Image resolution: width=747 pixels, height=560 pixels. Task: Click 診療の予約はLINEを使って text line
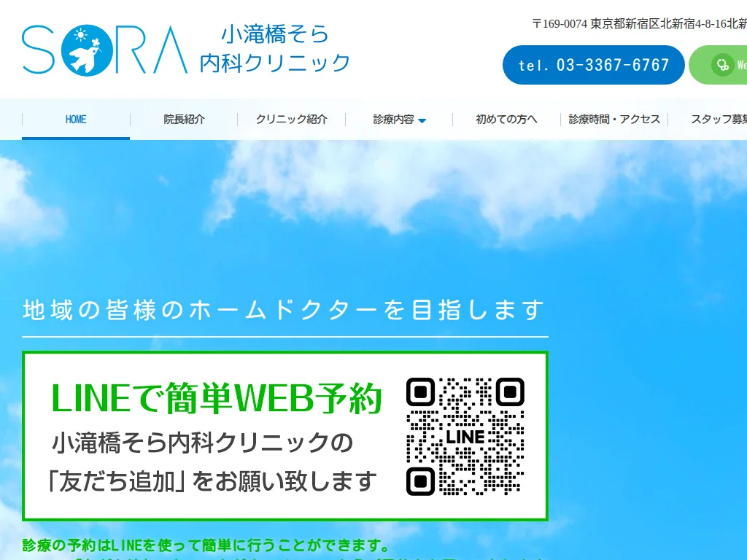click(x=206, y=545)
